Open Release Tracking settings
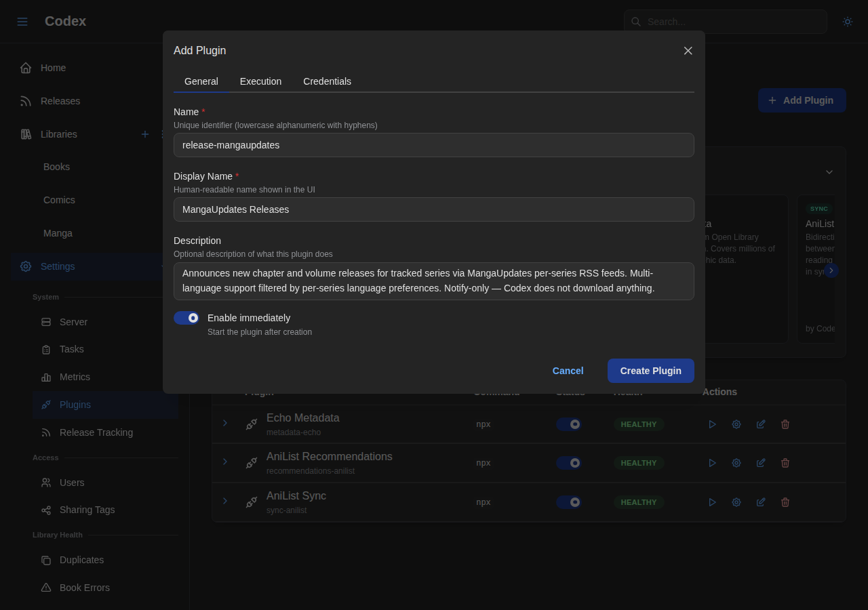Screen dimensions: 868x610 coord(106,432)
